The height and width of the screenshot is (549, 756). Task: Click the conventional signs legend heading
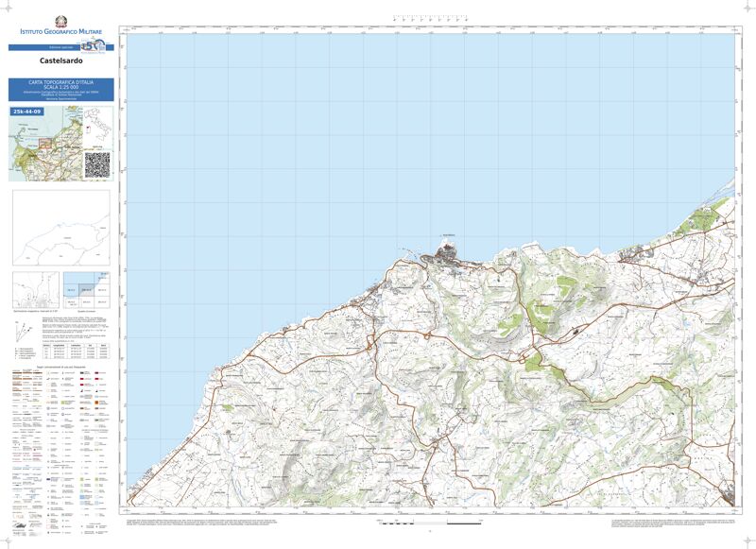pos(60,367)
